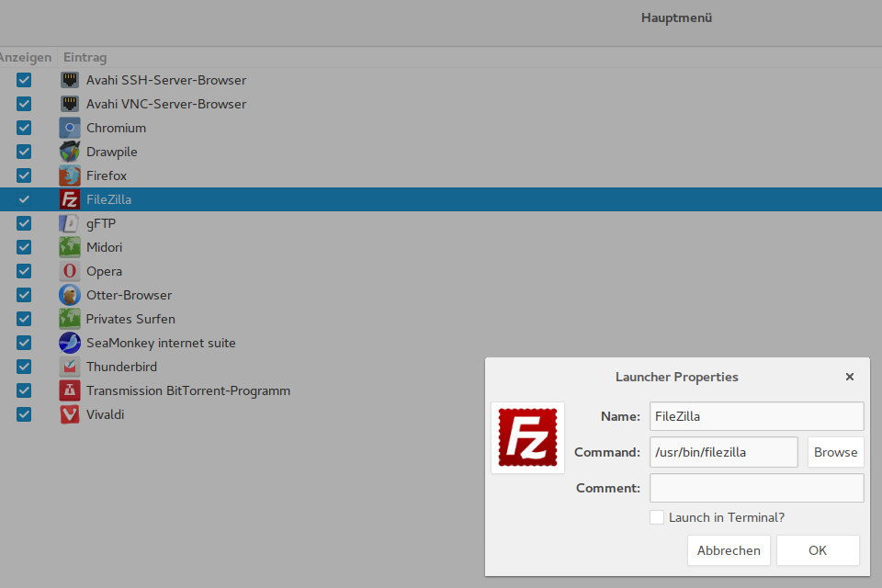Enable Launch in Terminal checkbox
882x588 pixels.
pos(657,517)
